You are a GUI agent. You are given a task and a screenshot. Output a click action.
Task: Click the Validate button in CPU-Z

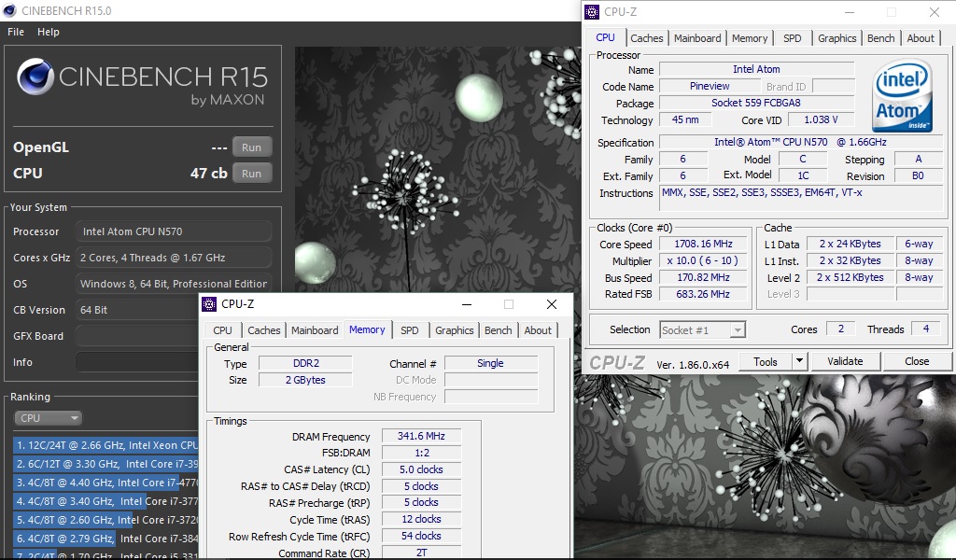[x=845, y=361]
